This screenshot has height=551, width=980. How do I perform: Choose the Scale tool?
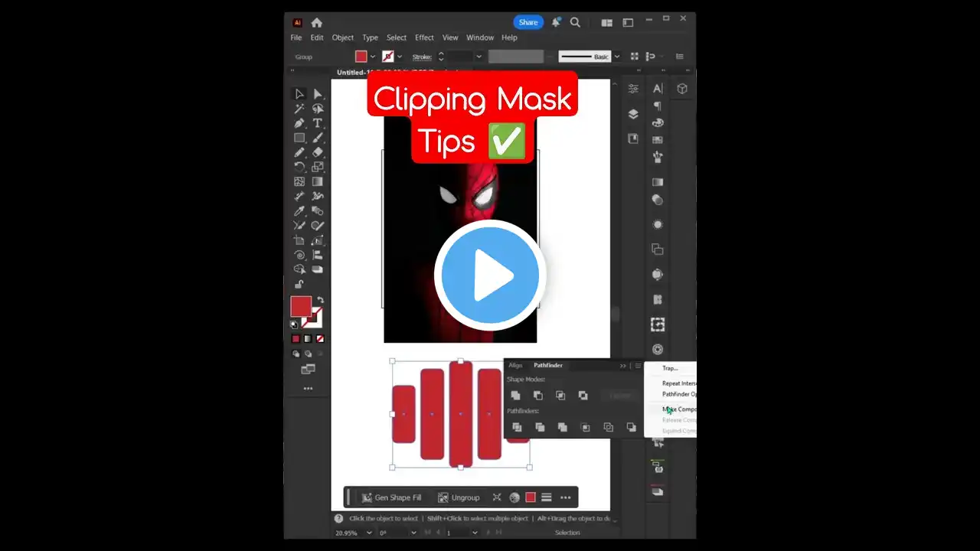tap(318, 167)
